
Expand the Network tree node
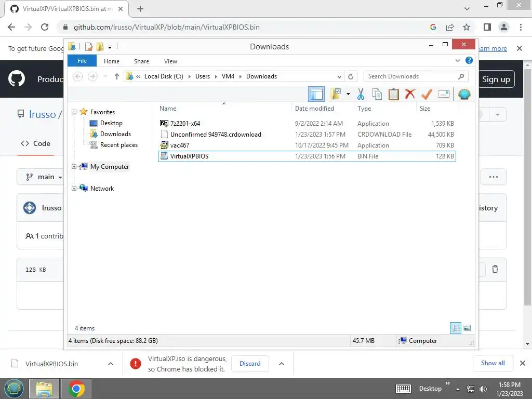(74, 188)
